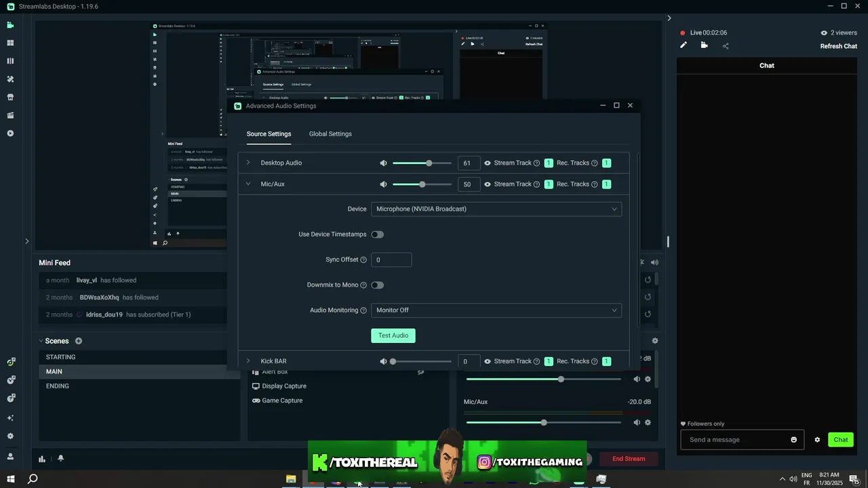868x488 pixels.
Task: Share stream using the share icon
Action: (x=726, y=46)
